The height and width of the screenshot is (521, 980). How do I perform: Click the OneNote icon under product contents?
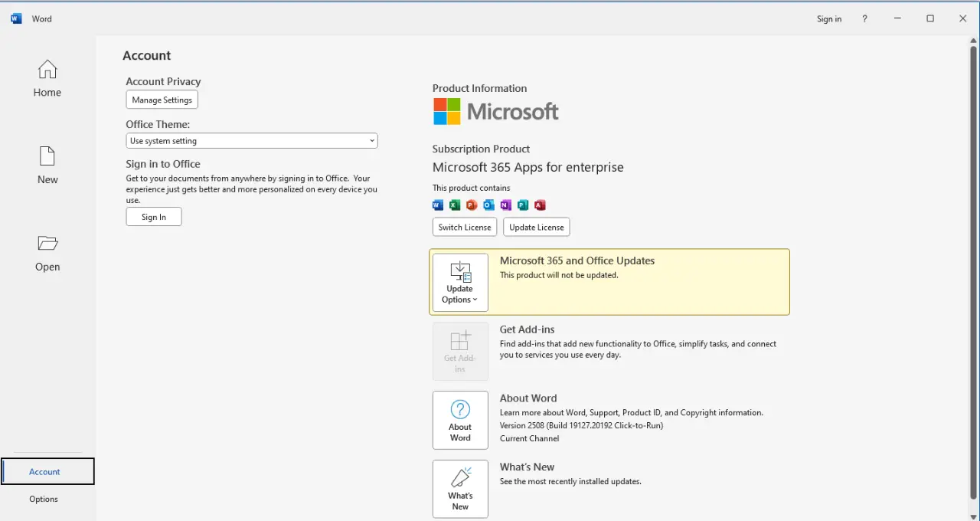(x=505, y=205)
